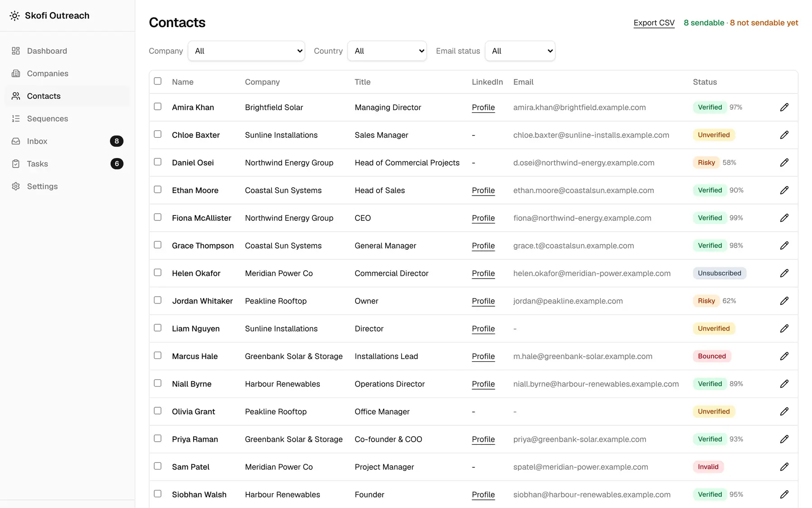Screen dimensions: 812x508
Task: Click the Bounced status tag for Marcus Hale
Action: (712, 356)
